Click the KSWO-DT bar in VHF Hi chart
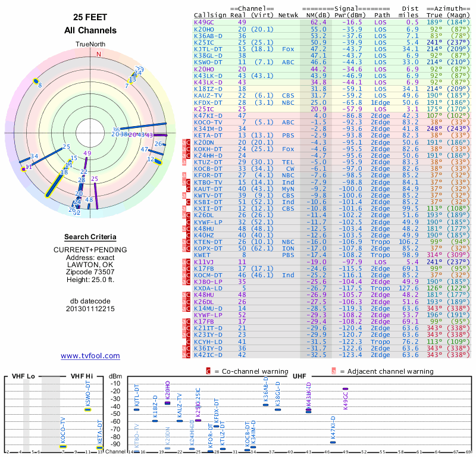Viewport: 476px width, 457px height. coord(87,409)
